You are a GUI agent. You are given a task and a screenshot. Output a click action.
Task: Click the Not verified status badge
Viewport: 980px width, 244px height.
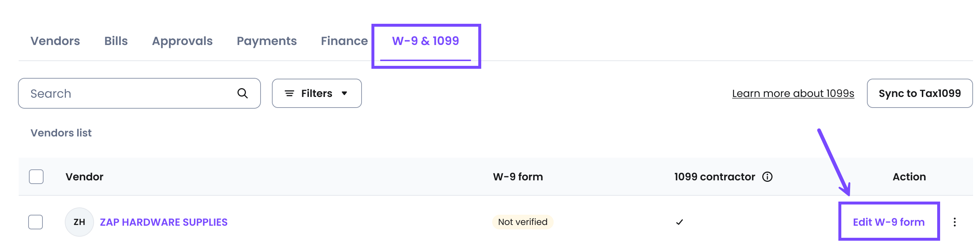pyautogui.click(x=522, y=222)
